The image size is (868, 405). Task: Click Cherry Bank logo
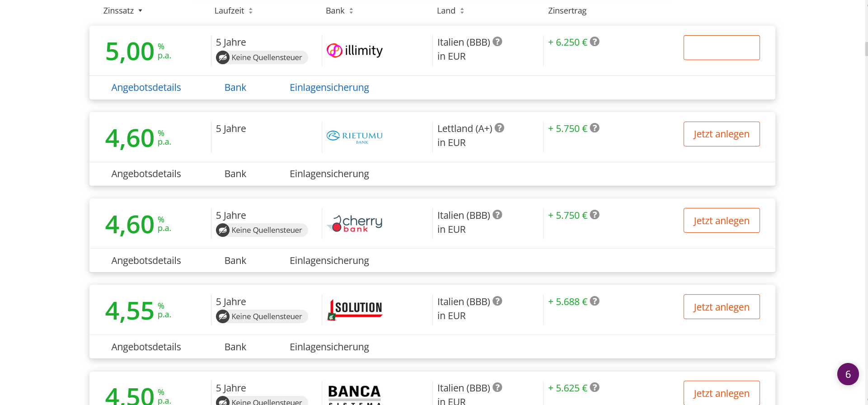click(355, 223)
